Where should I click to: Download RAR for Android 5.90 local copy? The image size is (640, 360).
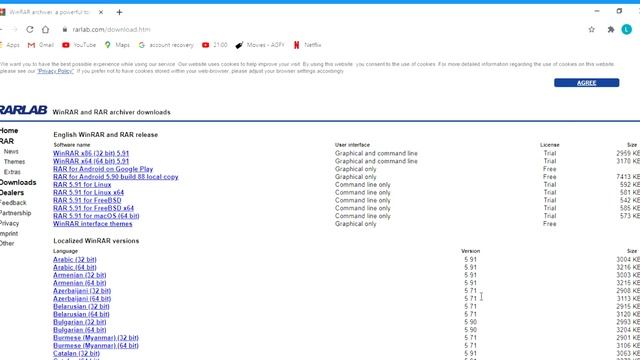(x=116, y=177)
